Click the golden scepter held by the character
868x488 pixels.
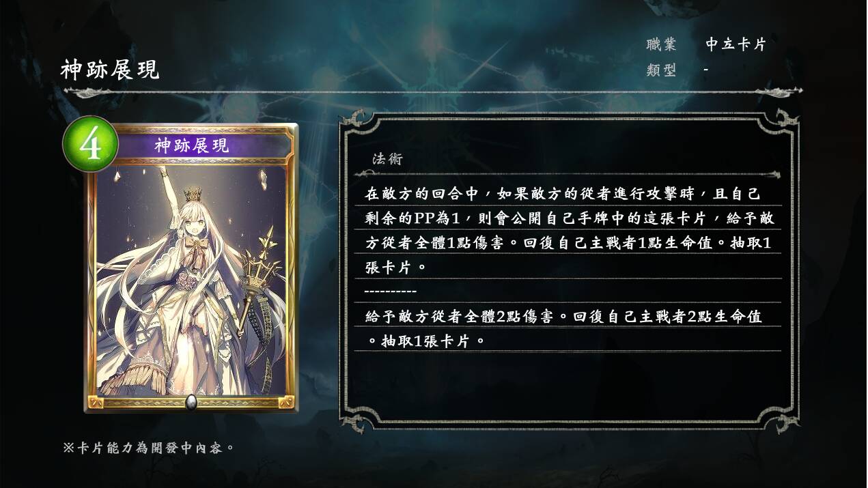[x=258, y=280]
